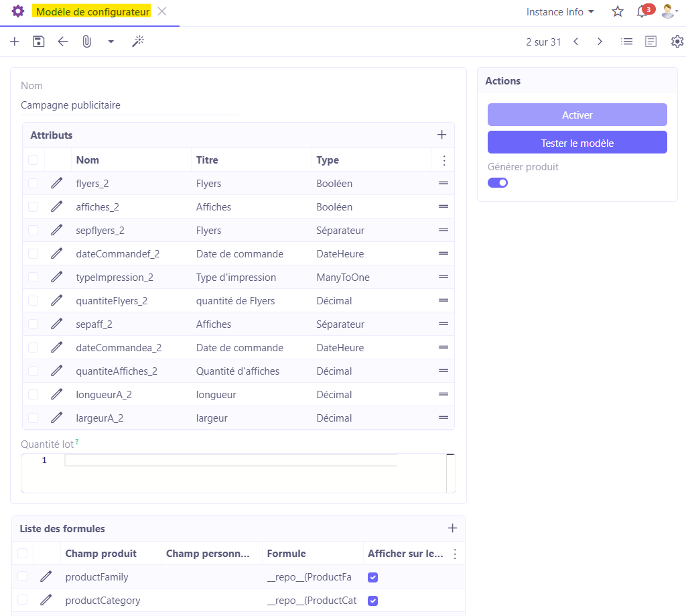Expand the Instance Info dropdown
Image resolution: width=686 pixels, height=616 pixels.
pos(560,12)
